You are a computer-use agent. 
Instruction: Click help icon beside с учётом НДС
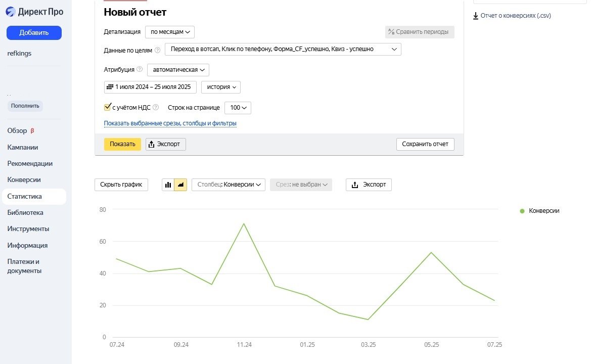[x=156, y=107]
